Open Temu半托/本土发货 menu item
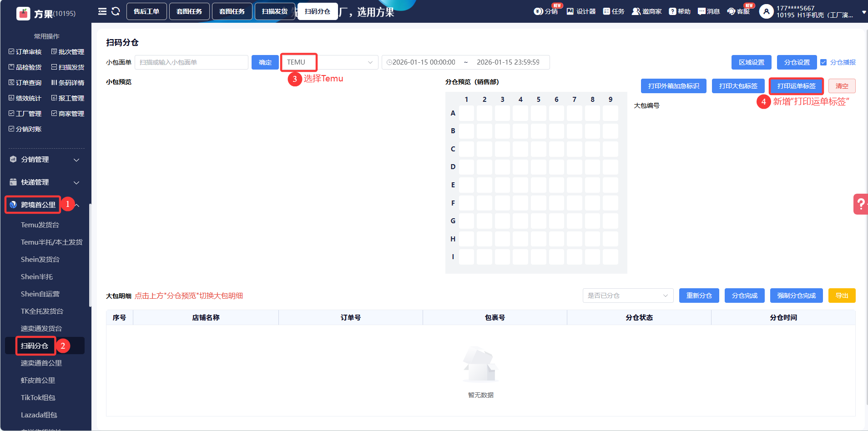868x431 pixels. (x=52, y=242)
